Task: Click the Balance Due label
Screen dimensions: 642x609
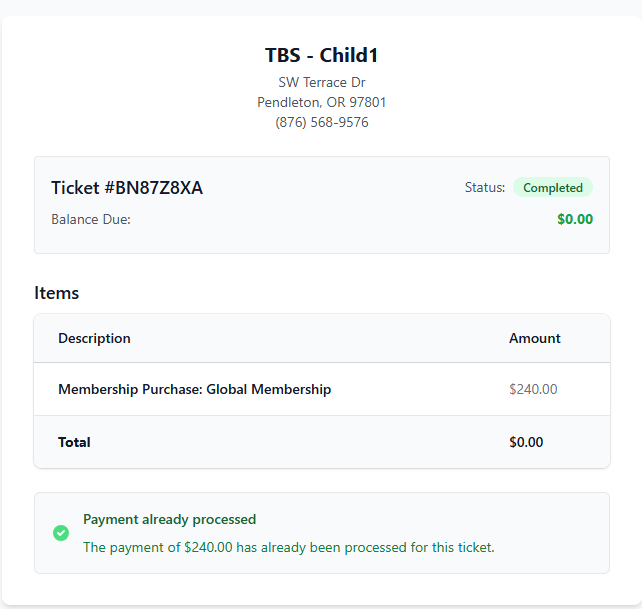Action: 91,219
